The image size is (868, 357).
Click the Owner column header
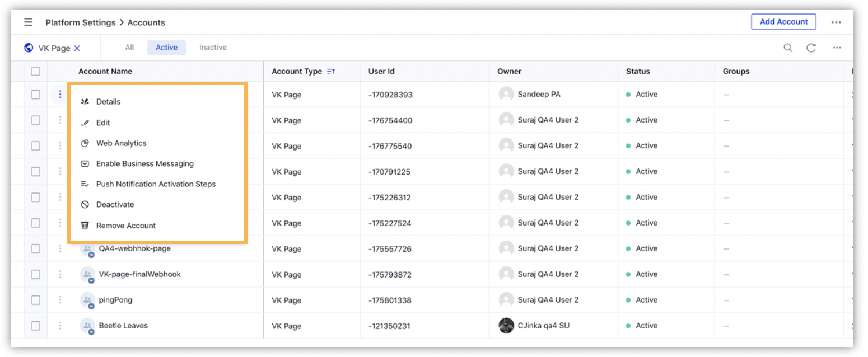click(509, 71)
